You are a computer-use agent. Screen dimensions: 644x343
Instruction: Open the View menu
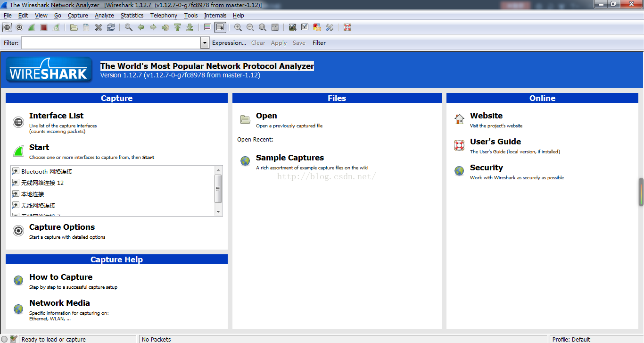(x=41, y=16)
